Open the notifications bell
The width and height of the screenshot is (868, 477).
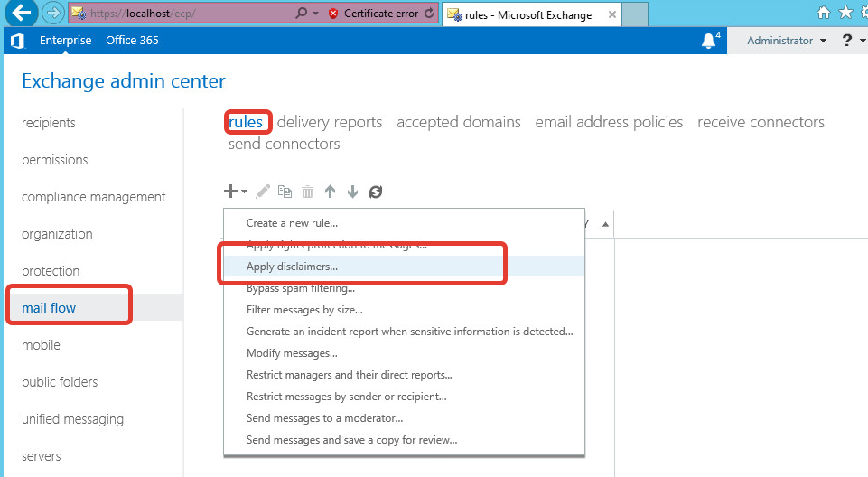click(709, 41)
